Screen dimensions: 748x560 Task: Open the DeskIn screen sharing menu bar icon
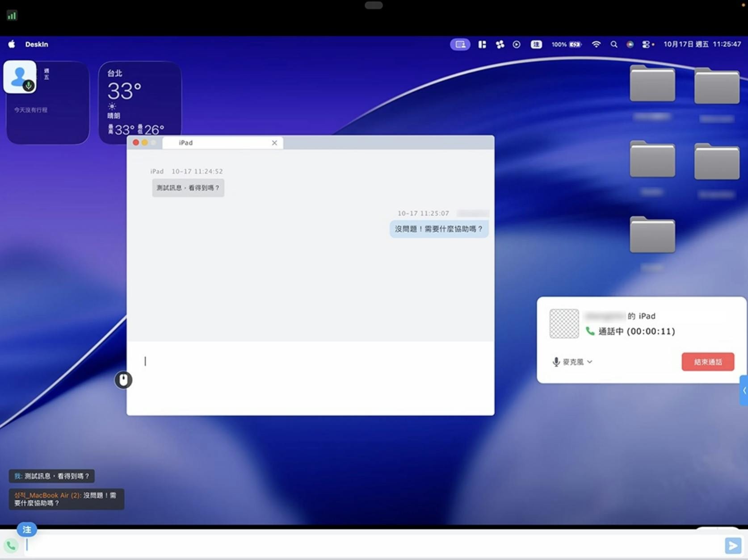click(460, 44)
